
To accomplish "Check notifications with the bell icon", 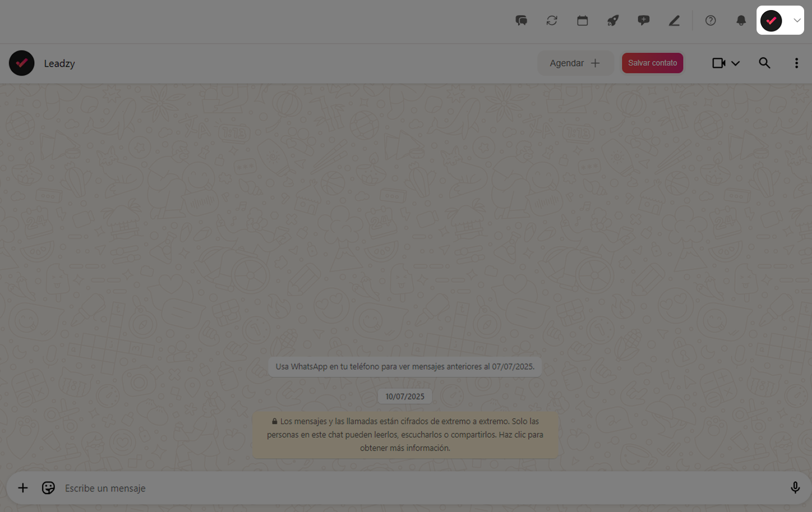I will tap(741, 20).
